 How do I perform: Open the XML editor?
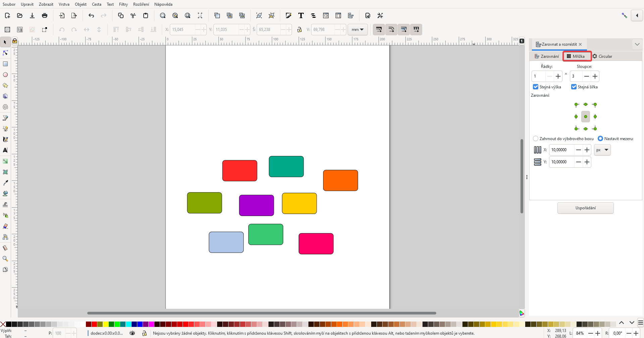[326, 15]
